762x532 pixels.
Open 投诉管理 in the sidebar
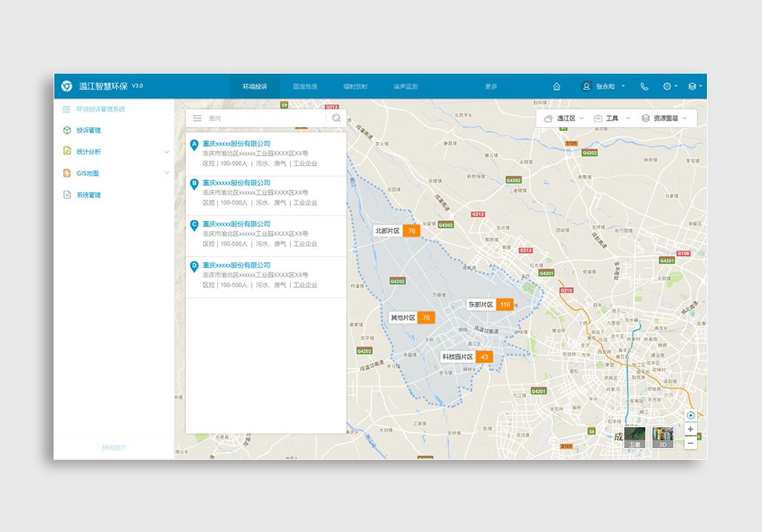pos(89,130)
